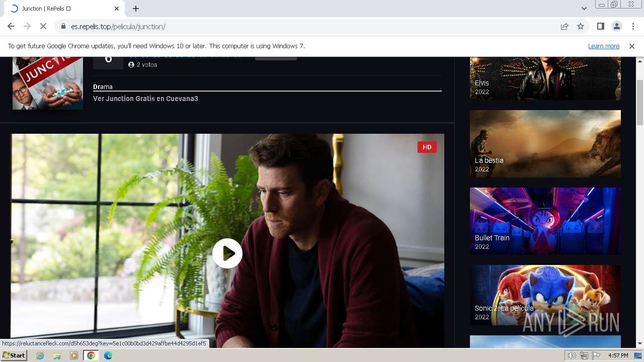644x362 pixels.
Task: Click the 2 votos text
Action: (147, 65)
